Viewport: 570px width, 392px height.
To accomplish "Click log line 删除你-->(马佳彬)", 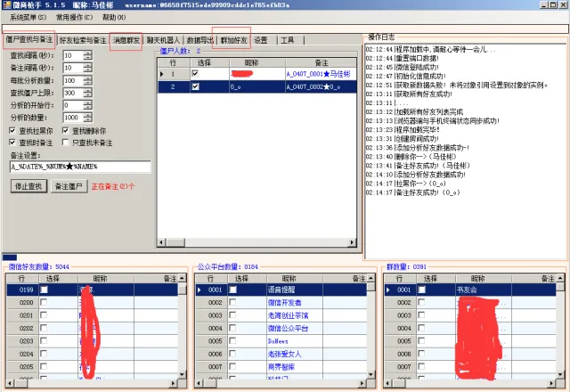I will (411, 157).
